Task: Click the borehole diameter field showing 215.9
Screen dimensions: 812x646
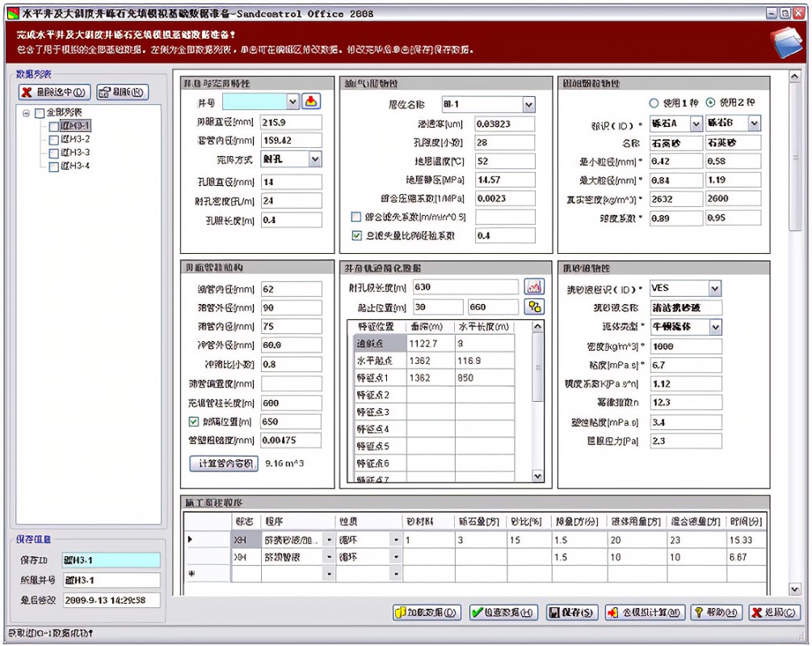Action: 291,122
